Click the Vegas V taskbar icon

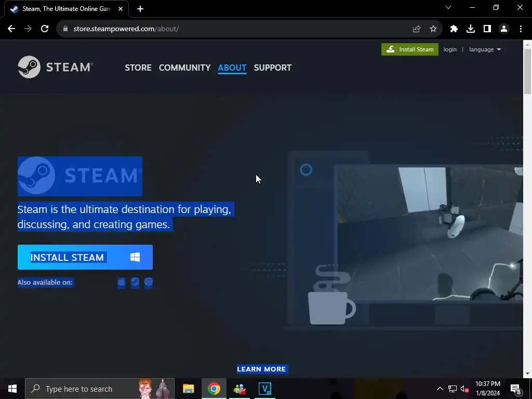pyautogui.click(x=264, y=389)
